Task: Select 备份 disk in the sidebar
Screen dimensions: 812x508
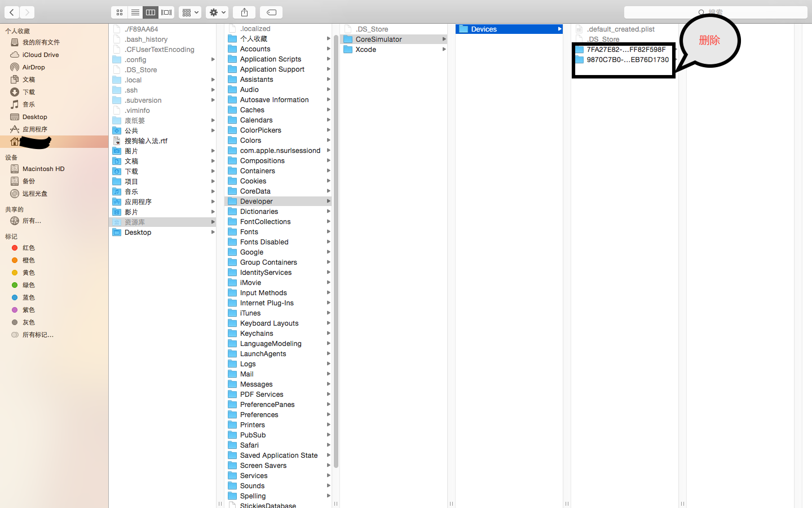Action: 54,181
